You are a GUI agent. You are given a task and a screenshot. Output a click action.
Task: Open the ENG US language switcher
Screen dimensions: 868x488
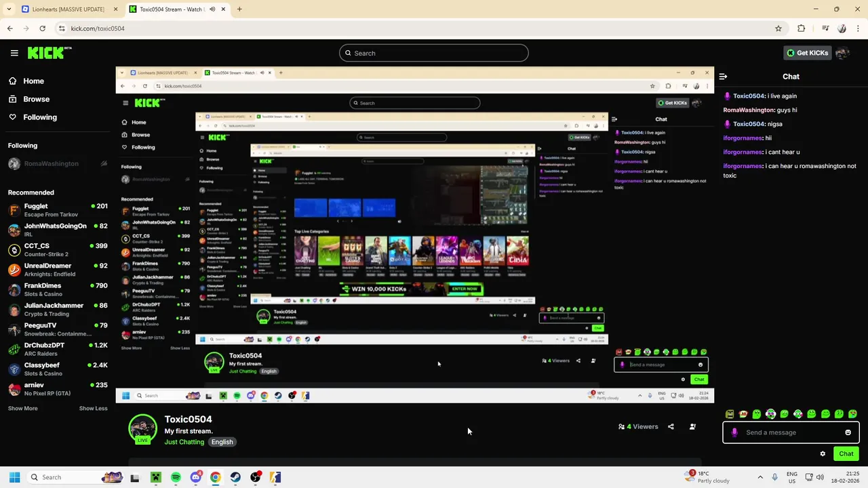(792, 477)
